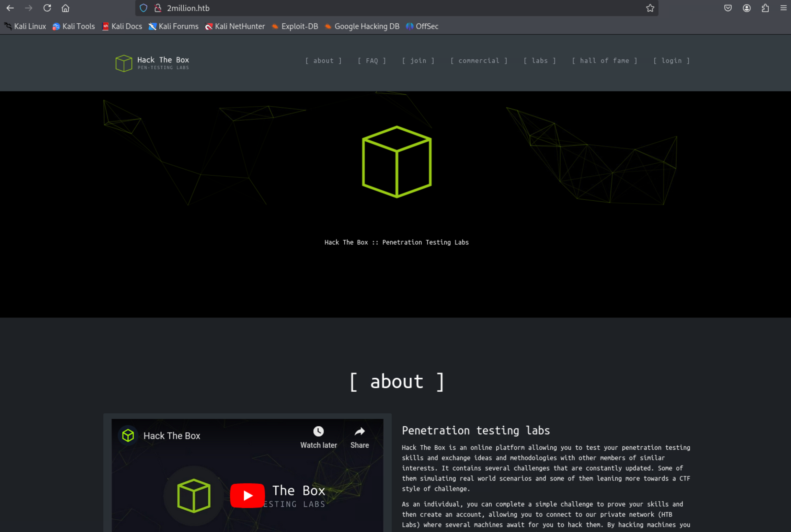Click the URL address bar field

click(x=378, y=8)
